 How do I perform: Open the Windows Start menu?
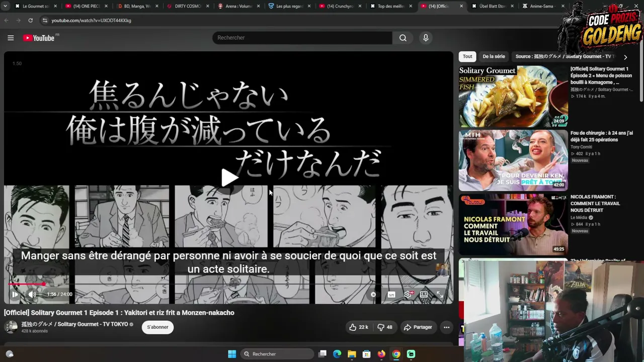(x=232, y=354)
